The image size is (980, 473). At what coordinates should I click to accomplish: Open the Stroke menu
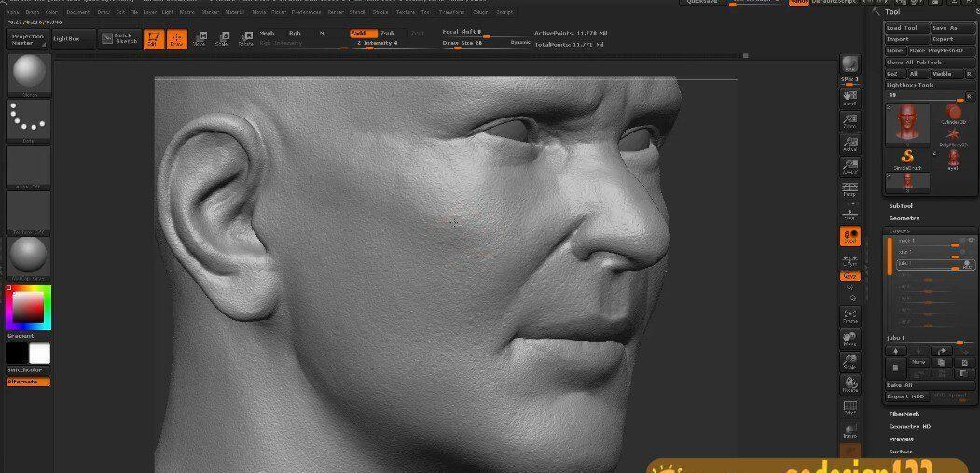click(380, 12)
